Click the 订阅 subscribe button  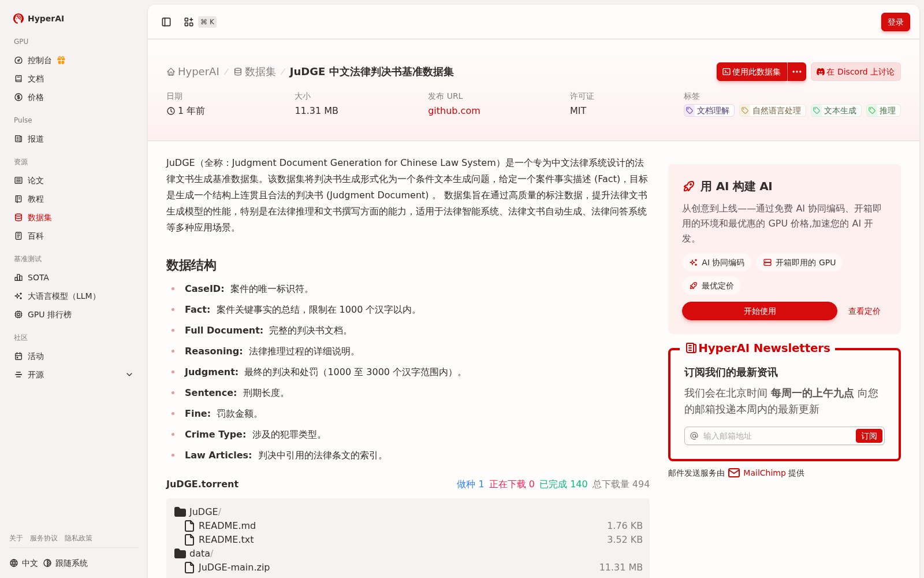point(869,436)
